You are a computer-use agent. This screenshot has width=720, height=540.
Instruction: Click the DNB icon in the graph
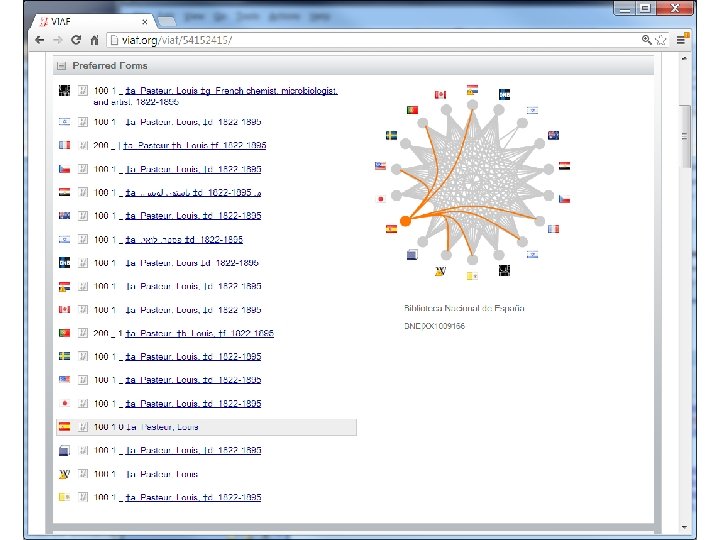pyautogui.click(x=504, y=94)
